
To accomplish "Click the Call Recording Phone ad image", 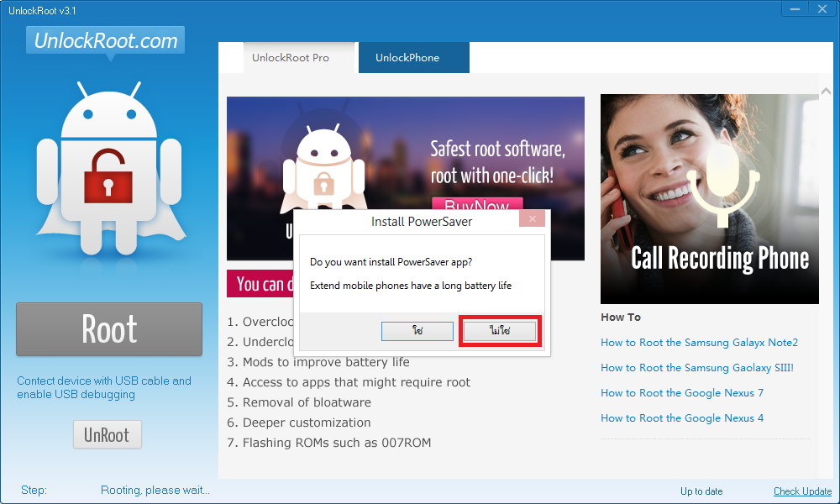I will (x=709, y=199).
